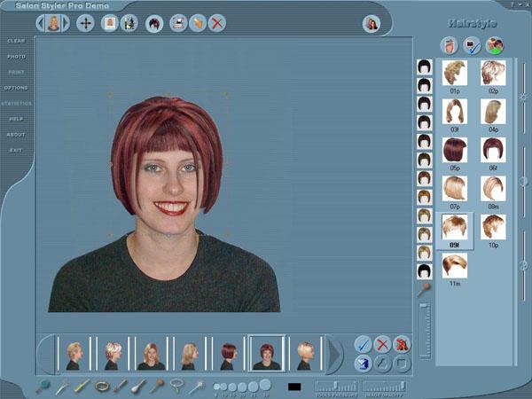The image size is (532, 399).
Task: Open the model portrait icon at top right
Action: (371, 24)
